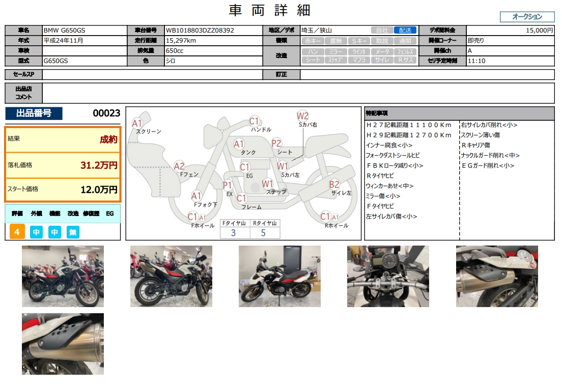Select the Rサス modification badge
Image resolution: width=562 pixels, height=392 pixels.
pyautogui.click(x=405, y=60)
